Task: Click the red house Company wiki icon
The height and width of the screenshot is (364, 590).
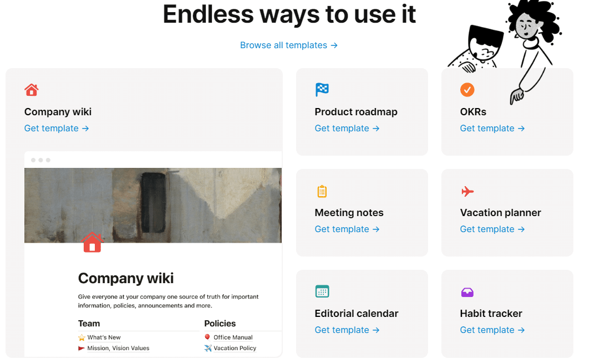Action: click(32, 90)
